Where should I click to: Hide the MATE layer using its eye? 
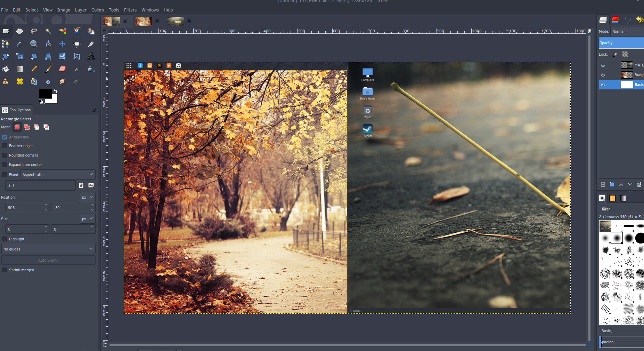click(x=603, y=65)
